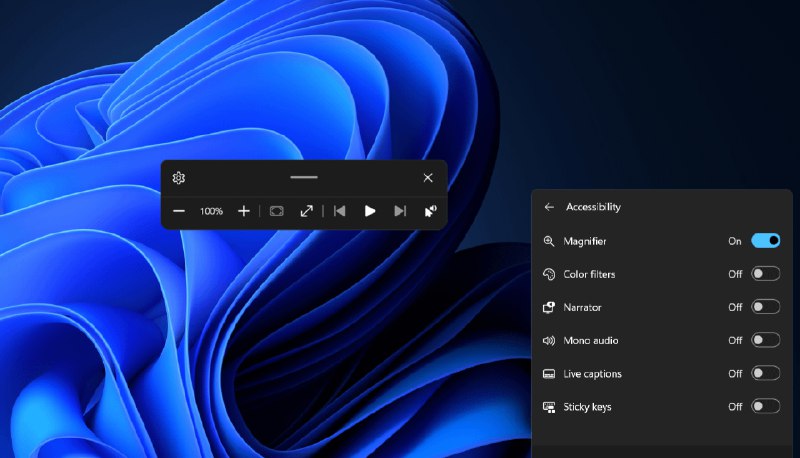The width and height of the screenshot is (800, 458).
Task: Select the Sticky keys label
Action: 587,407
